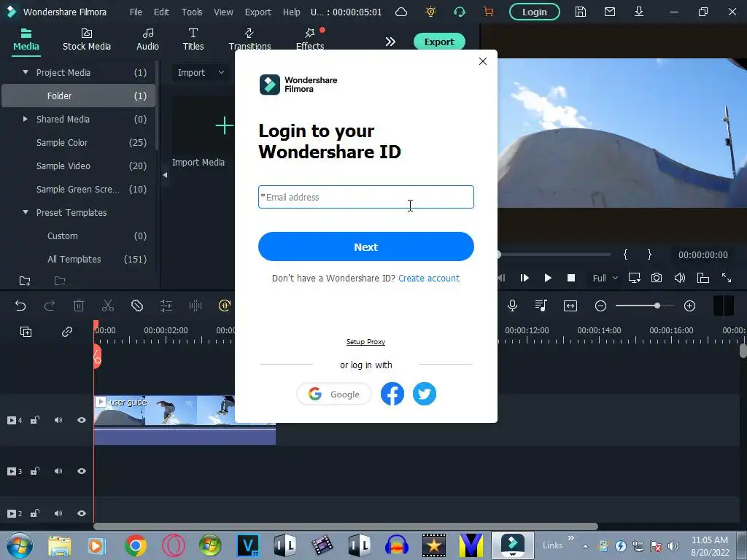Open the Import dropdown

[x=201, y=72]
